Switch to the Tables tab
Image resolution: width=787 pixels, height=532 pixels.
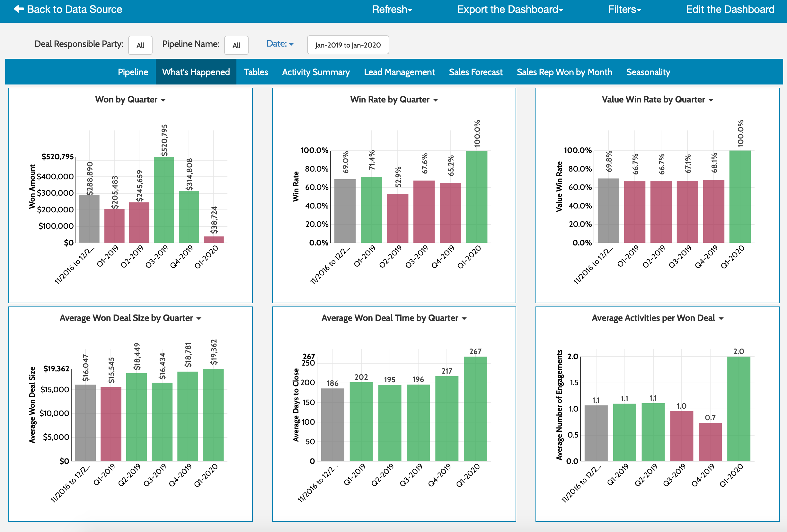pyautogui.click(x=256, y=72)
